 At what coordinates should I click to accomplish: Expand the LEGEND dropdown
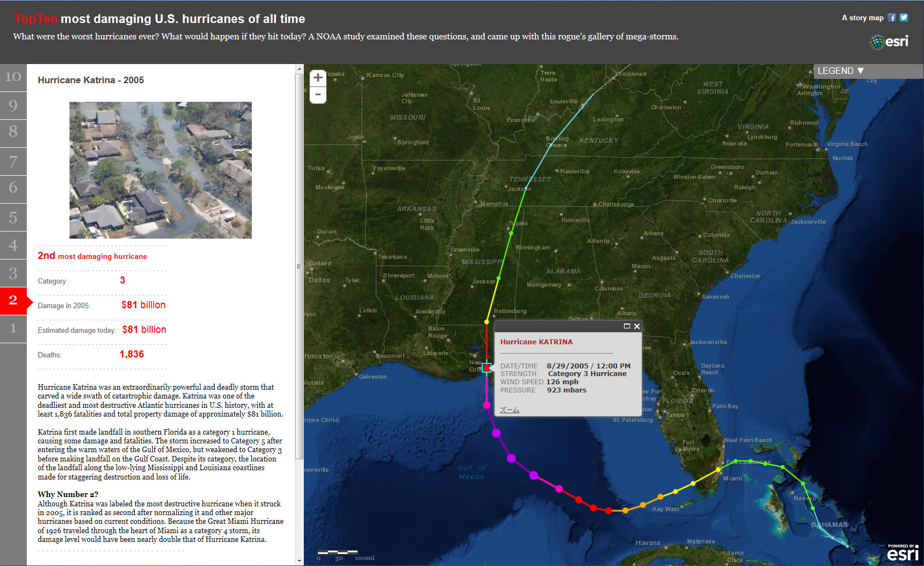click(x=840, y=71)
